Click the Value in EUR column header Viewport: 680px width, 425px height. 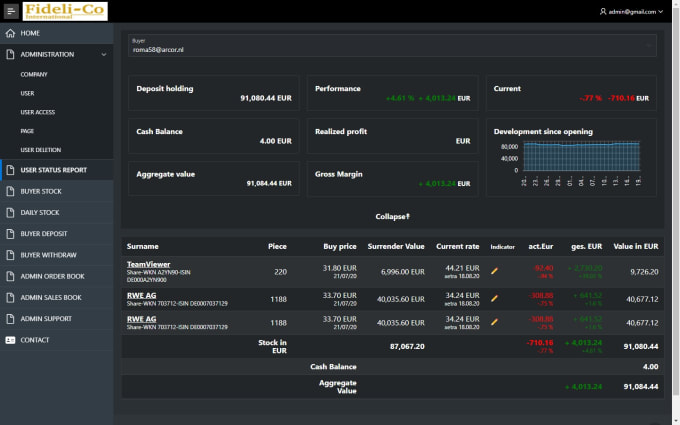click(x=636, y=246)
